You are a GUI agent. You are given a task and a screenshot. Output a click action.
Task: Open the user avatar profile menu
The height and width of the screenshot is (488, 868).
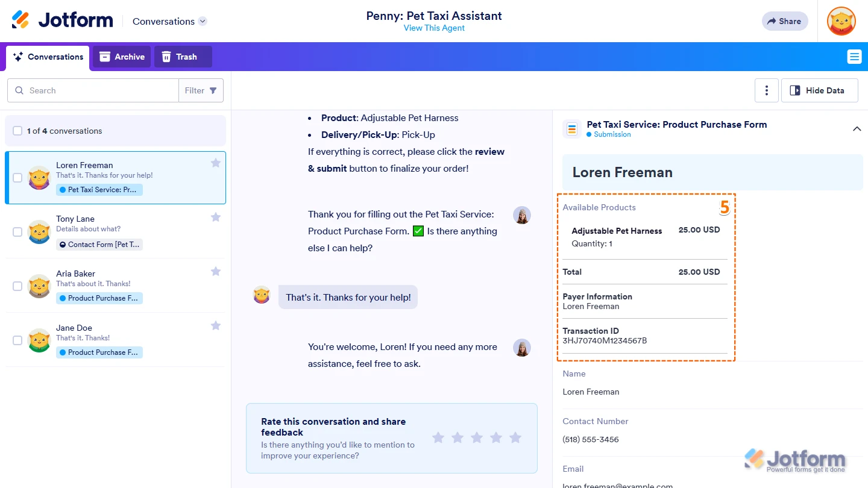pos(841,21)
